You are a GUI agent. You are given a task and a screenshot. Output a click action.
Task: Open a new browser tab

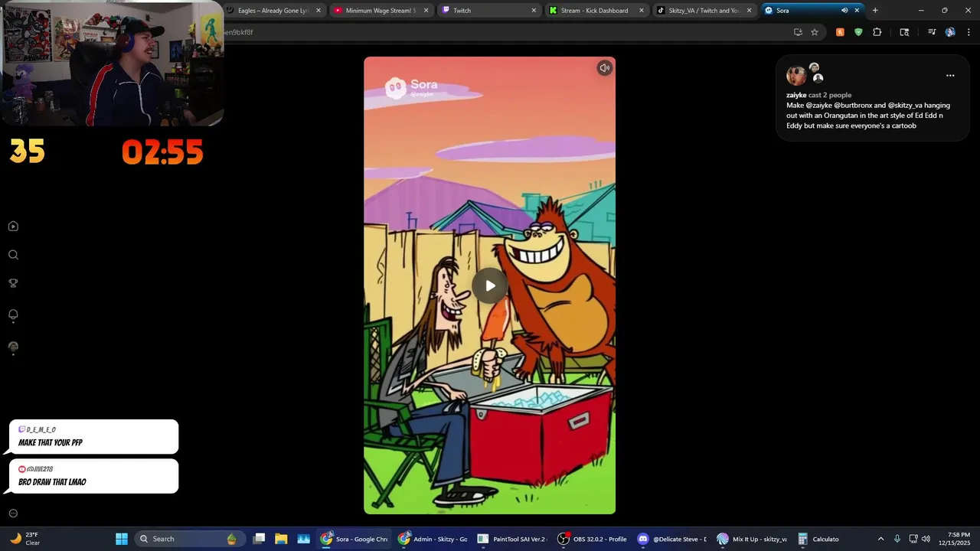(x=875, y=11)
